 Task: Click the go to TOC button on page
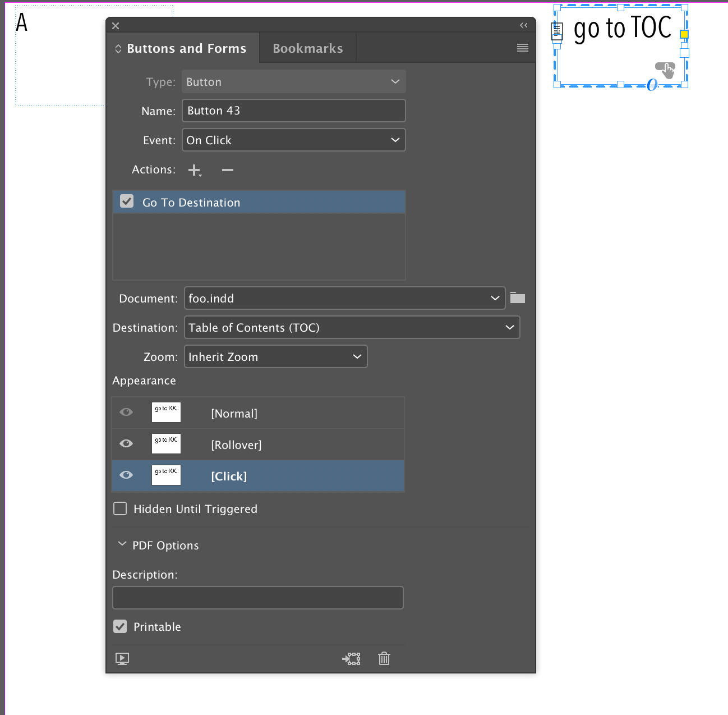(620, 46)
